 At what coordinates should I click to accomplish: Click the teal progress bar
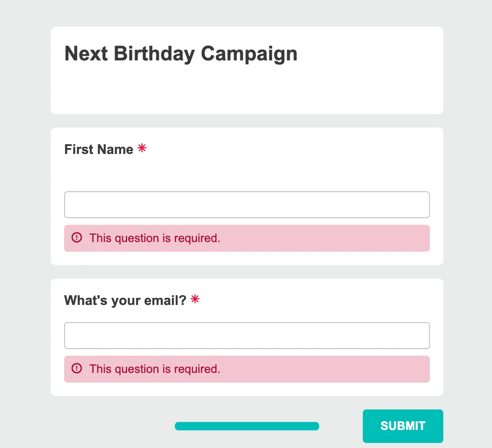(247, 426)
